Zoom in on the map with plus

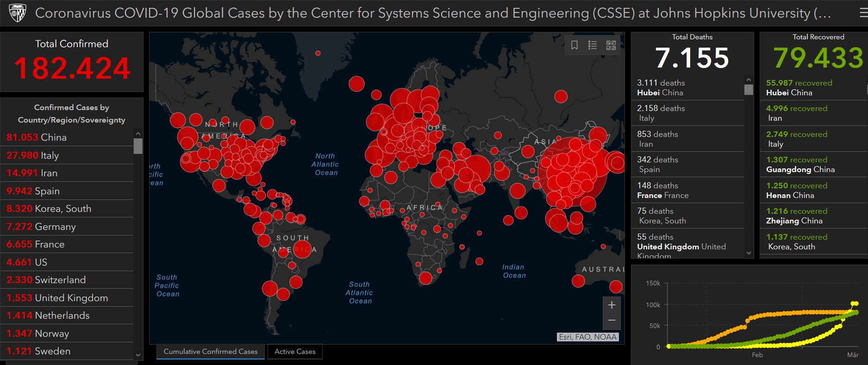[x=612, y=305]
